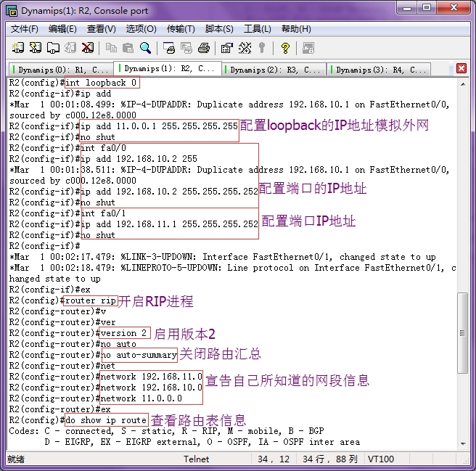476x471 pixels.
Task: Maximize the Dynamips console window
Action: (427, 8)
